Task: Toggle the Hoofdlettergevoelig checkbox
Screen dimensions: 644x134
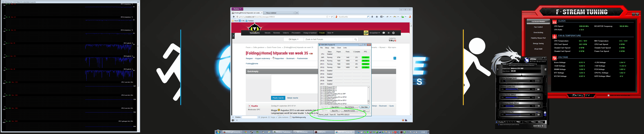Action: 290,117
